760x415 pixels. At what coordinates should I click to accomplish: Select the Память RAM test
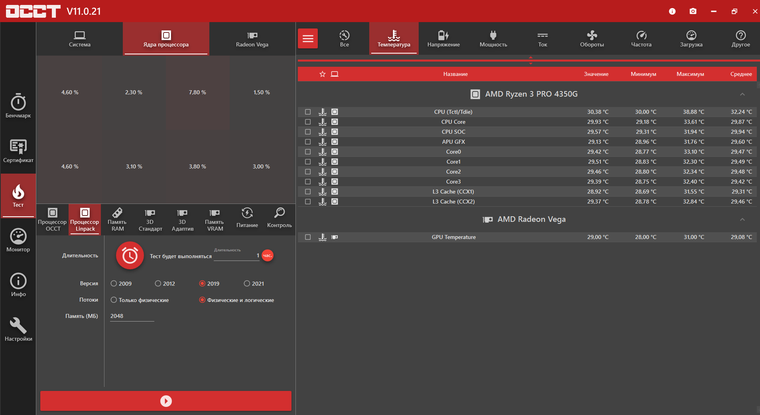coord(117,219)
